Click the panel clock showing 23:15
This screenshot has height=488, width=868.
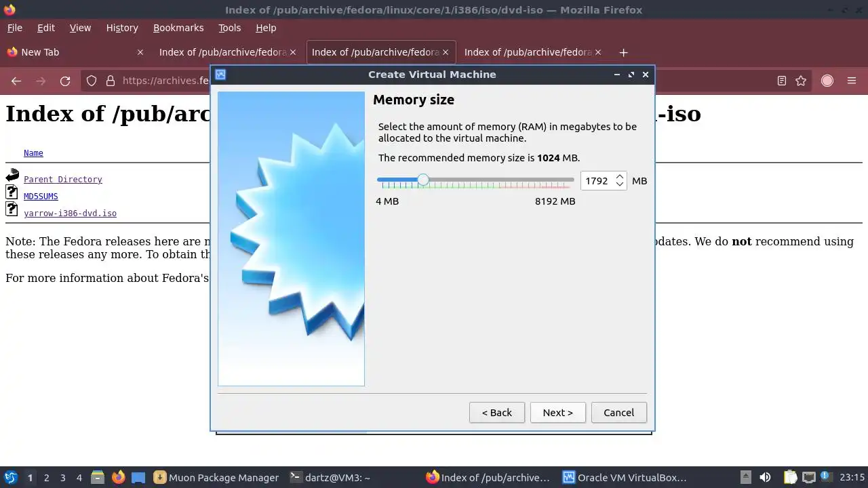tap(852, 477)
